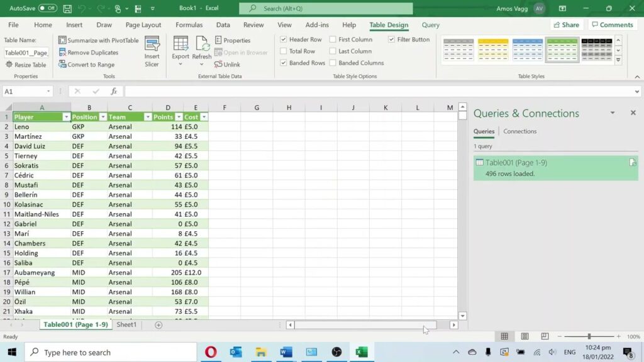Close the Queries & Connections pane

pos(633,112)
